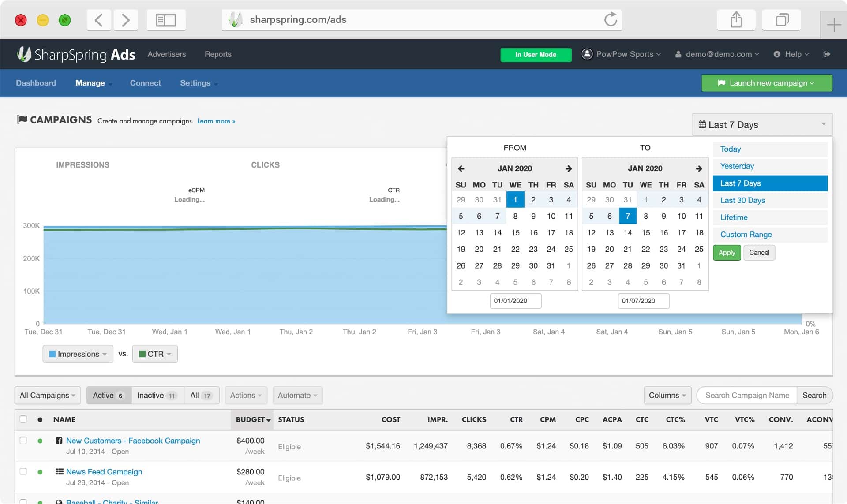Click the Apply button in the date picker
Viewport: 847px width, 504px height.
727,252
